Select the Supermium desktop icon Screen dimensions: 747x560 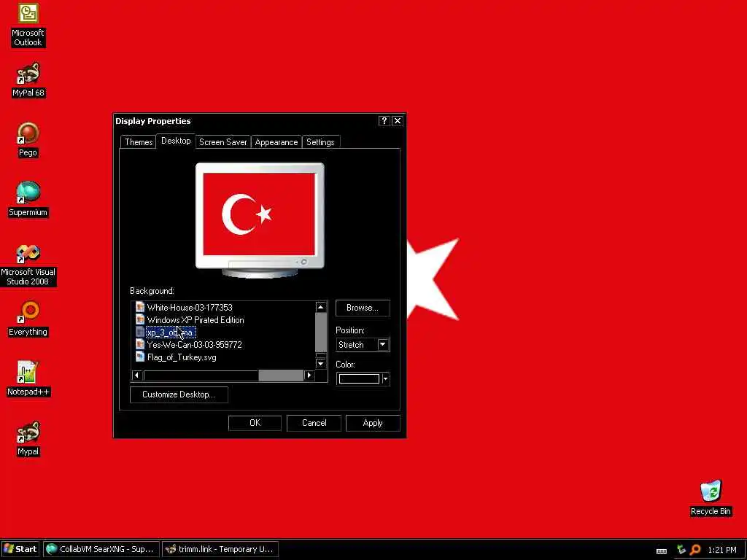28,200
